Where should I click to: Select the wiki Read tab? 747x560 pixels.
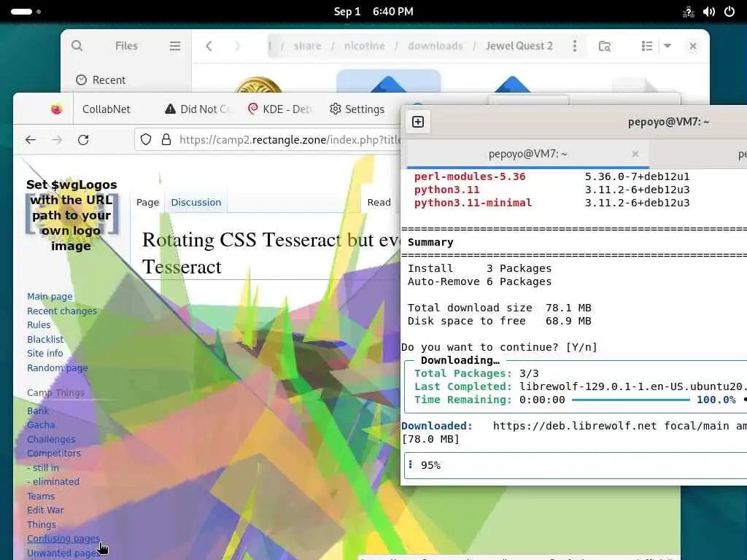(379, 202)
